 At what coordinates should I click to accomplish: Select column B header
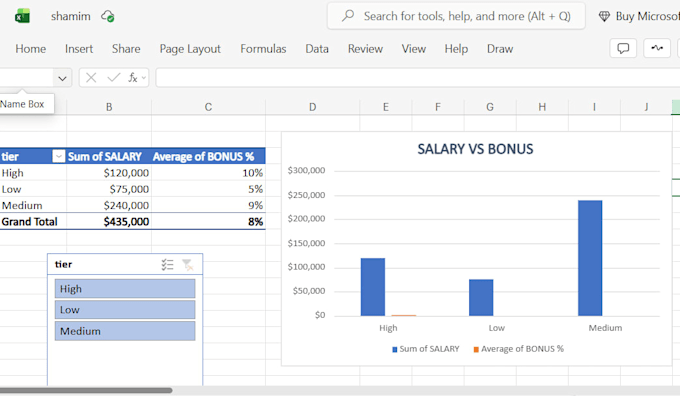coord(109,107)
